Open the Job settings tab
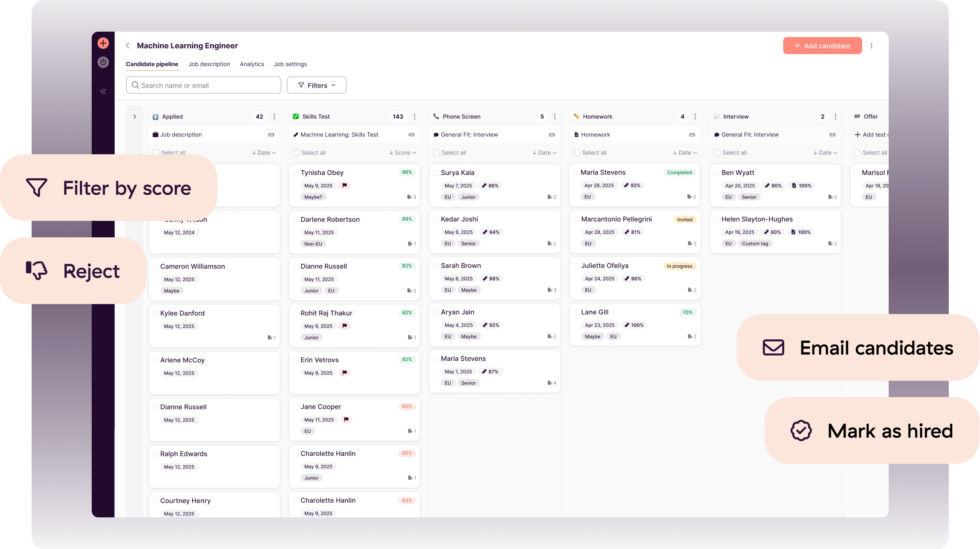 tap(290, 64)
